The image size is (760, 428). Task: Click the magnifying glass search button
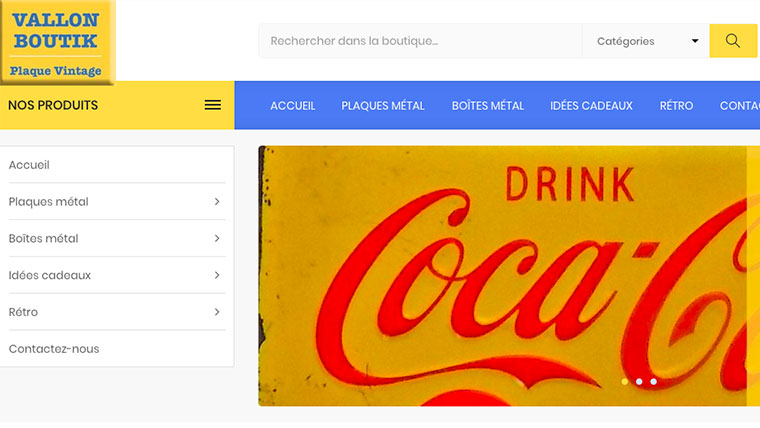pos(733,41)
